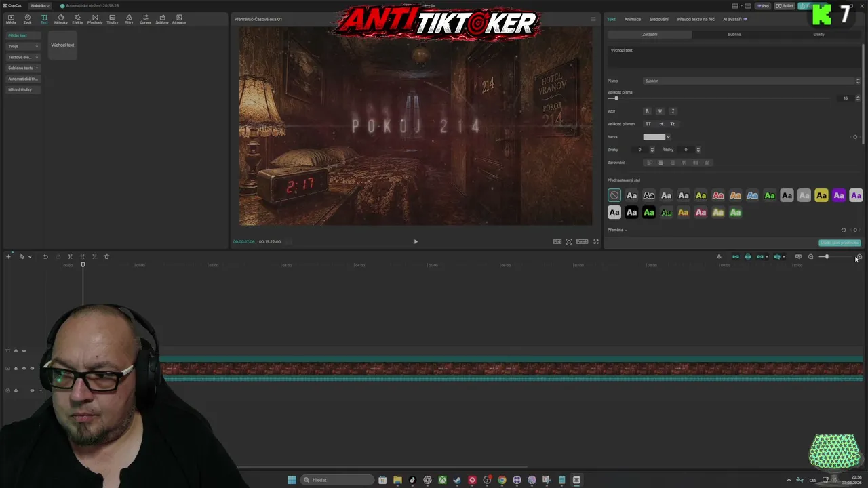
Task: Collapse the Přeměna section
Action: pyautogui.click(x=617, y=230)
